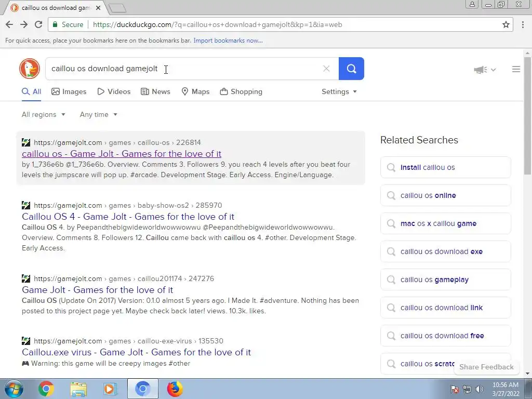Click the active Chromium taskbar icon
Image resolution: width=532 pixels, height=399 pixels.
pos(142,389)
